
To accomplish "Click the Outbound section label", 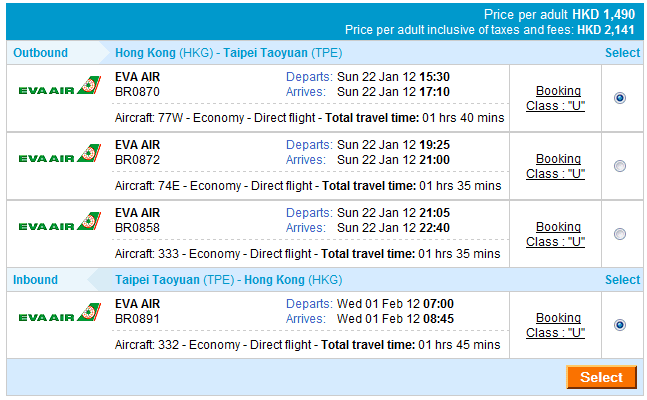I will [x=41, y=53].
